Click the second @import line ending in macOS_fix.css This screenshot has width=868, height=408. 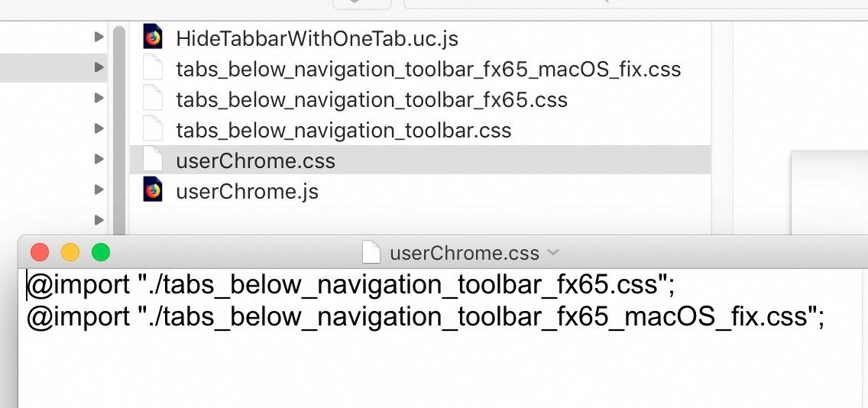pos(425,316)
